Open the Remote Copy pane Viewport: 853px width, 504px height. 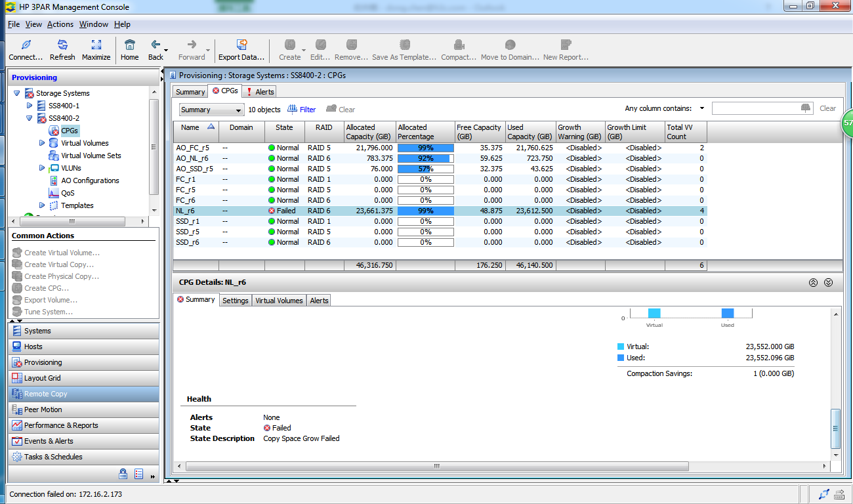(83, 394)
